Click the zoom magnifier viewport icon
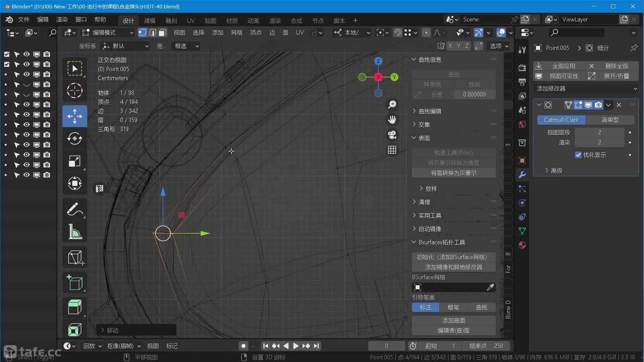 coord(392,105)
